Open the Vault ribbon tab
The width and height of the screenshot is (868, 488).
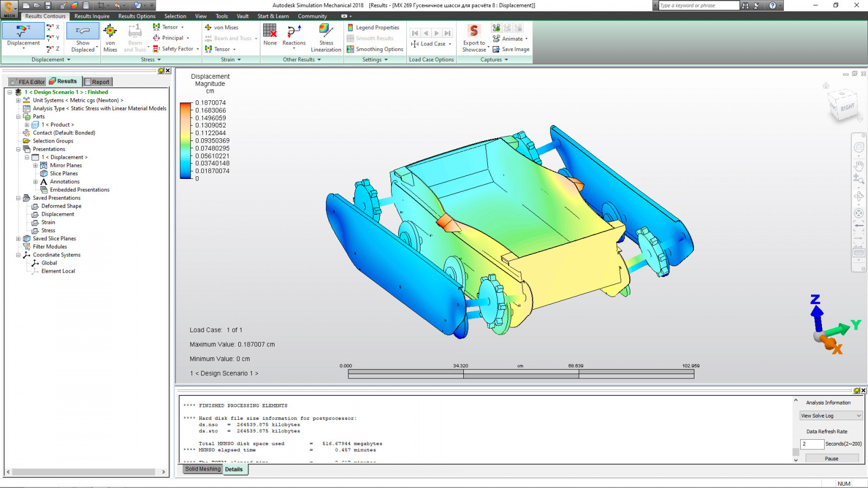pyautogui.click(x=242, y=16)
